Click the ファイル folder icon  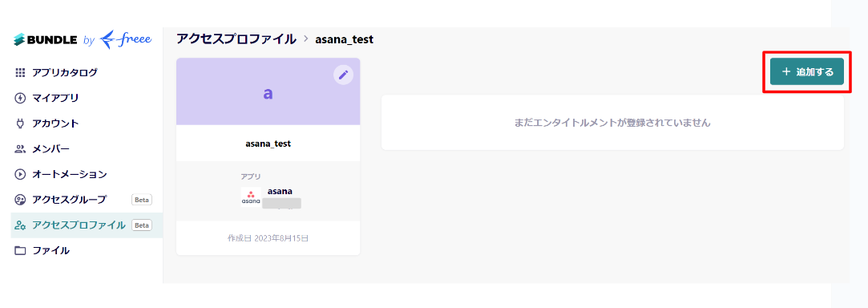(21, 250)
